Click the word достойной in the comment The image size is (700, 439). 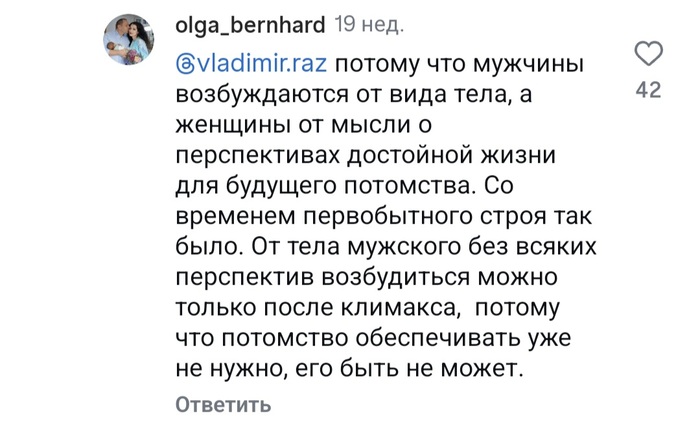click(x=410, y=156)
